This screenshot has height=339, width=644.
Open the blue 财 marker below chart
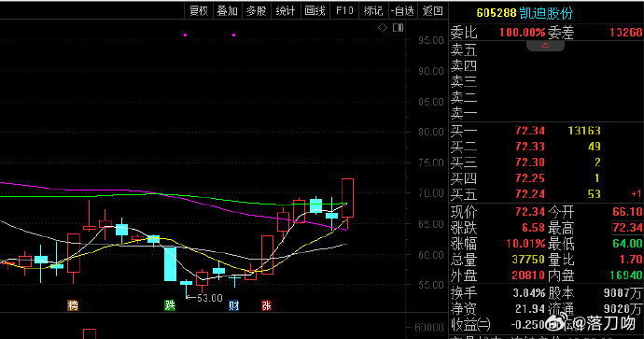tap(233, 305)
